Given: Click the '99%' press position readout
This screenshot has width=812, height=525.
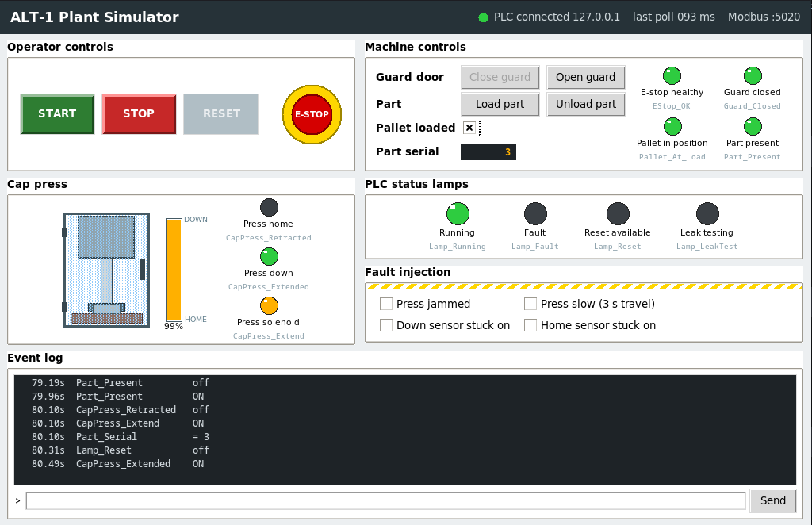Looking at the screenshot, I should 174,326.
